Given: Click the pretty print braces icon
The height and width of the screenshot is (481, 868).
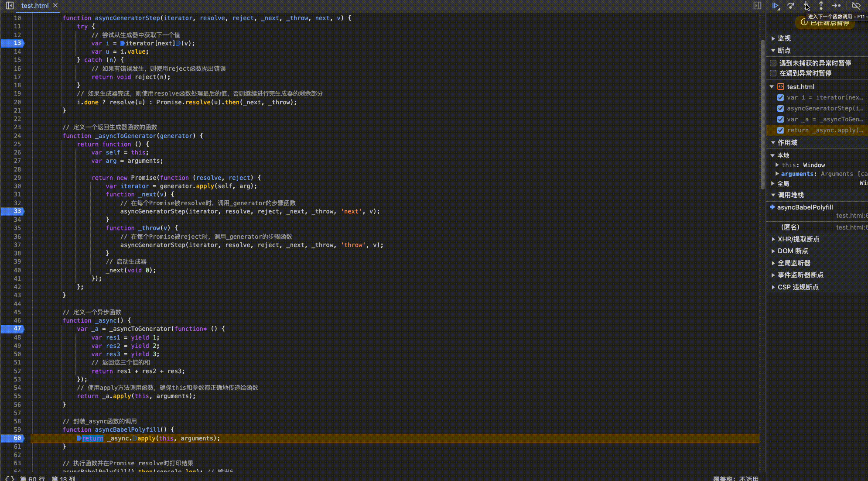Looking at the screenshot, I should [x=10, y=478].
